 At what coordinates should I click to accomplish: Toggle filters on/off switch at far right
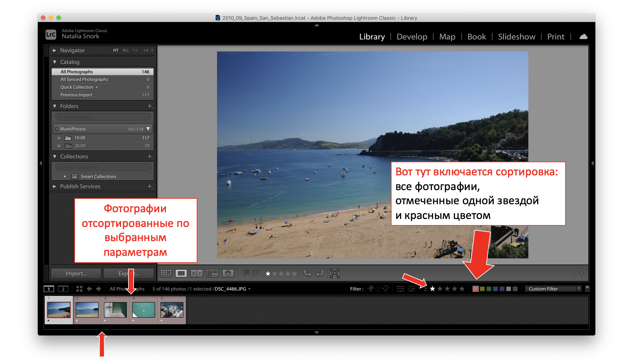click(x=587, y=289)
